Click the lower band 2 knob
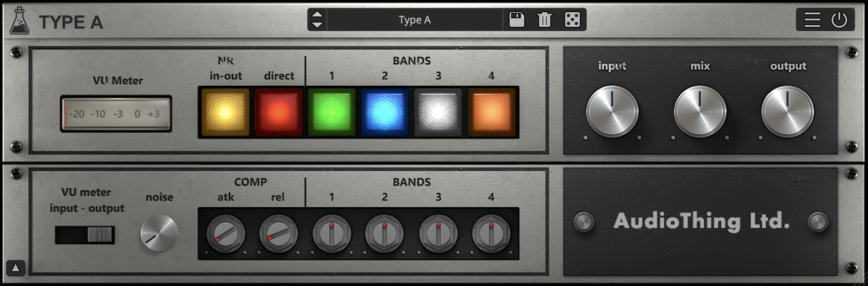Image resolution: width=868 pixels, height=286 pixels. pyautogui.click(x=385, y=234)
